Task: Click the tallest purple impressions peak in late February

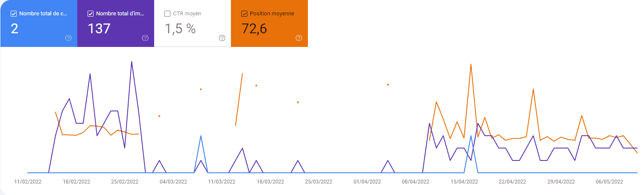Action: click(132, 61)
